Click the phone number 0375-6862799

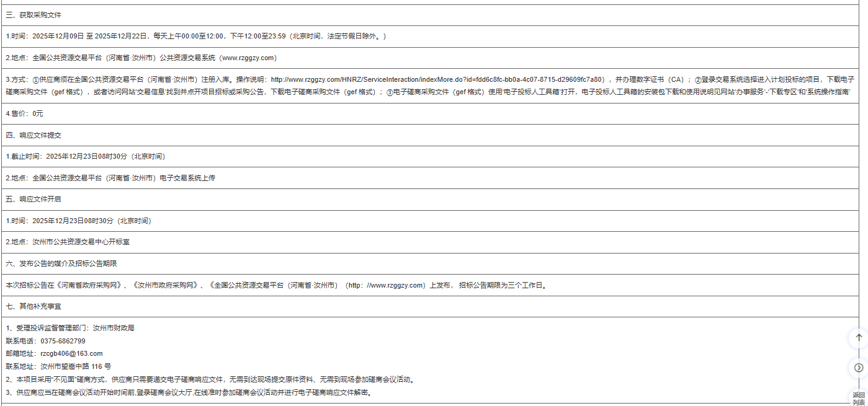63,341
